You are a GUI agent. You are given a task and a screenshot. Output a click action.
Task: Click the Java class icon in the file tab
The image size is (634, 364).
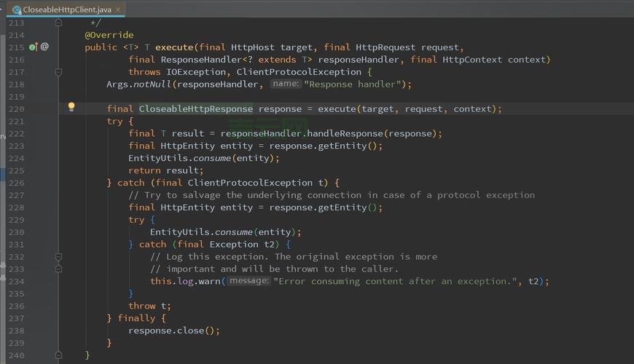click(x=17, y=9)
